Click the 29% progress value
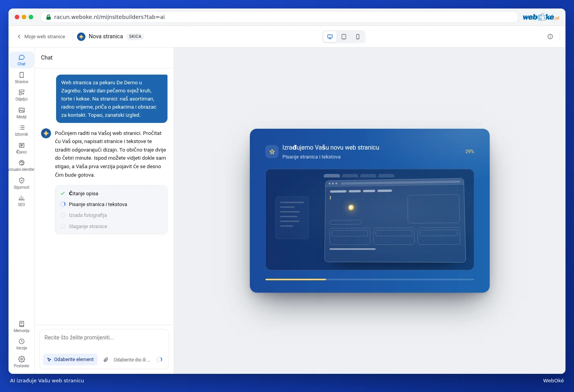Screen dimensions: 574x392 point(470,152)
